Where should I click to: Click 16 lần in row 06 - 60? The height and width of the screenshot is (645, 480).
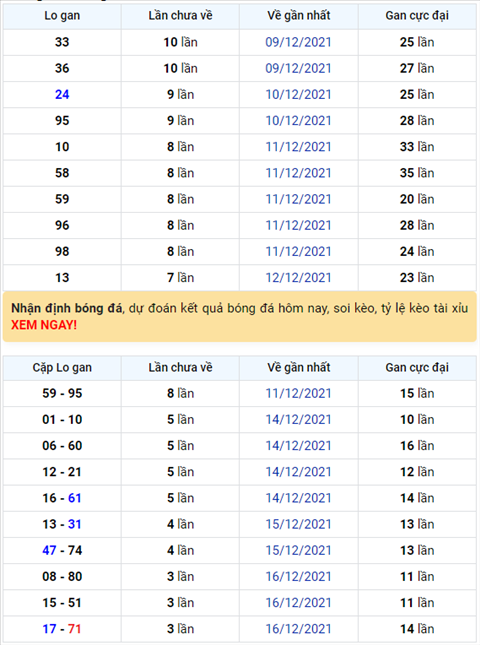pyautogui.click(x=417, y=445)
